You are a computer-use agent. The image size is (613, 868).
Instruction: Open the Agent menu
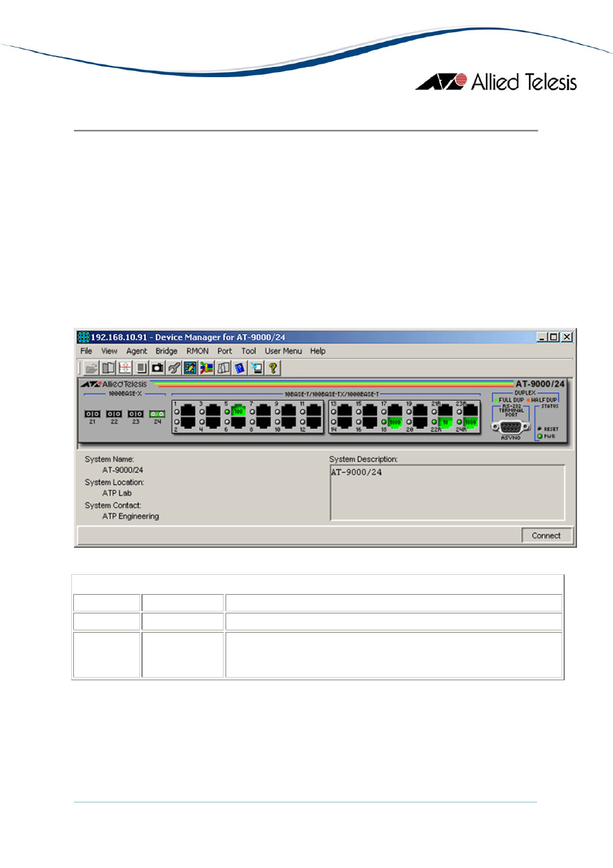[x=136, y=351]
